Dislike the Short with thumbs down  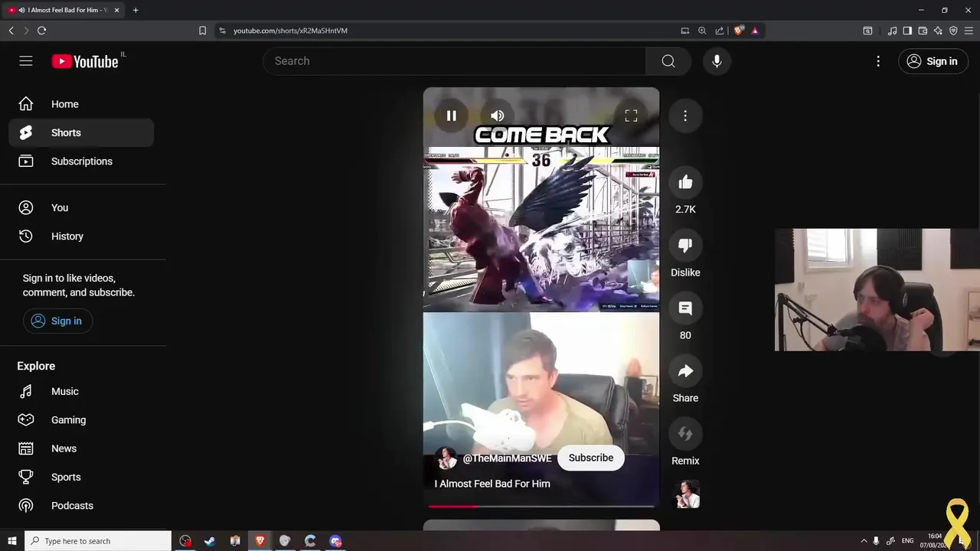685,245
